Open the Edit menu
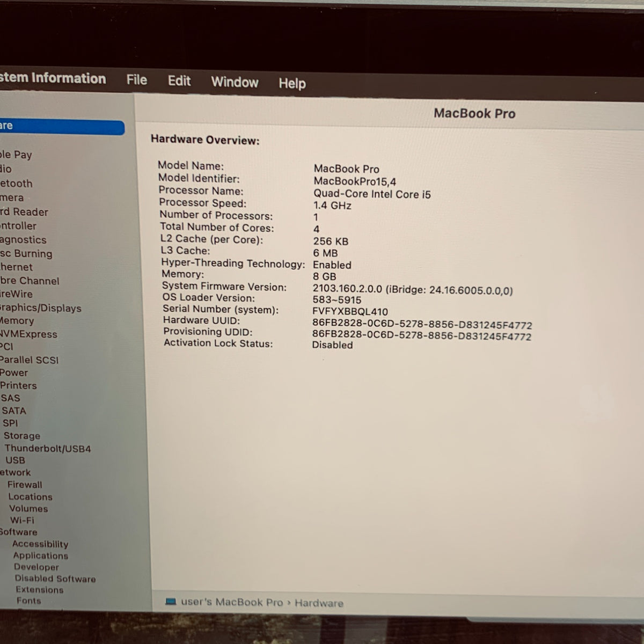This screenshot has width=644, height=644. [x=179, y=81]
